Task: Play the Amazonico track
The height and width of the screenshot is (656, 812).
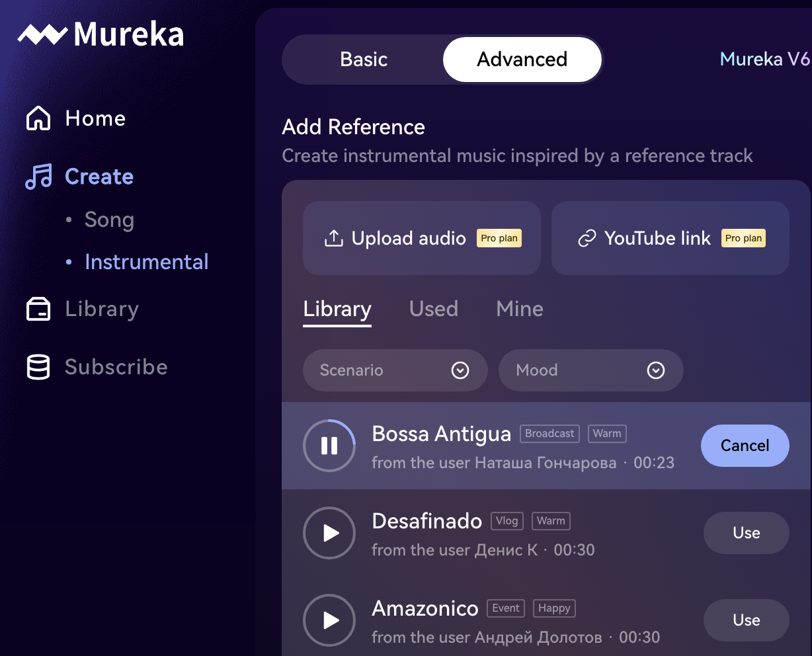Action: 329,620
